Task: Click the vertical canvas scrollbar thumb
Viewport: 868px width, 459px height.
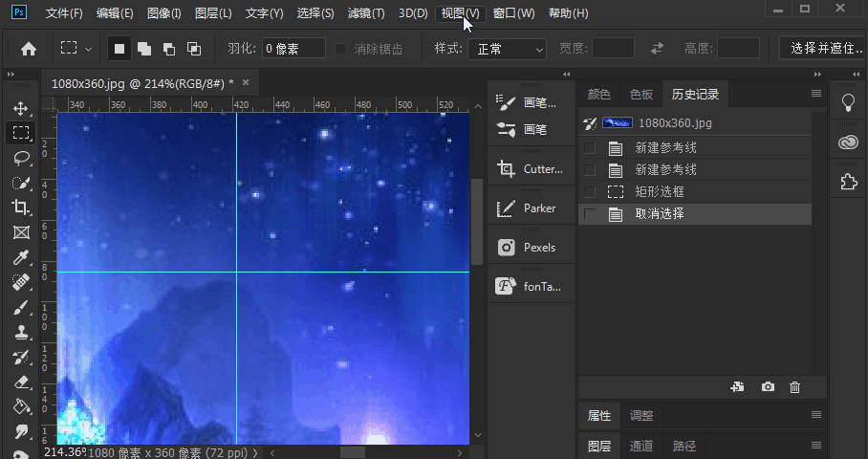Action: [477, 222]
